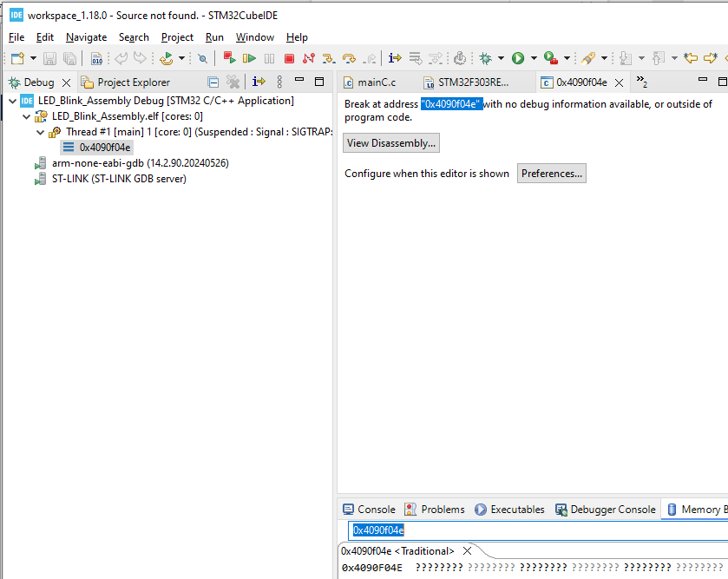Click the green Run launch icon

518,58
